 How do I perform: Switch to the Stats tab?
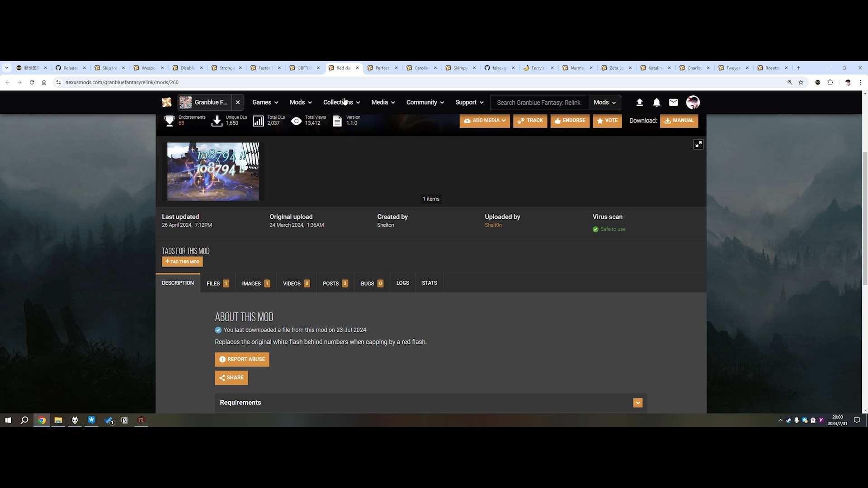(429, 283)
